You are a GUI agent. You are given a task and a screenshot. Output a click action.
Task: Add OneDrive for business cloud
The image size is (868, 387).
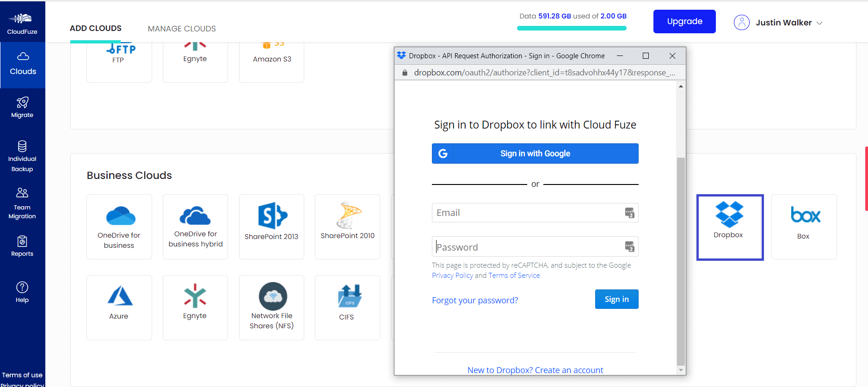click(x=119, y=227)
